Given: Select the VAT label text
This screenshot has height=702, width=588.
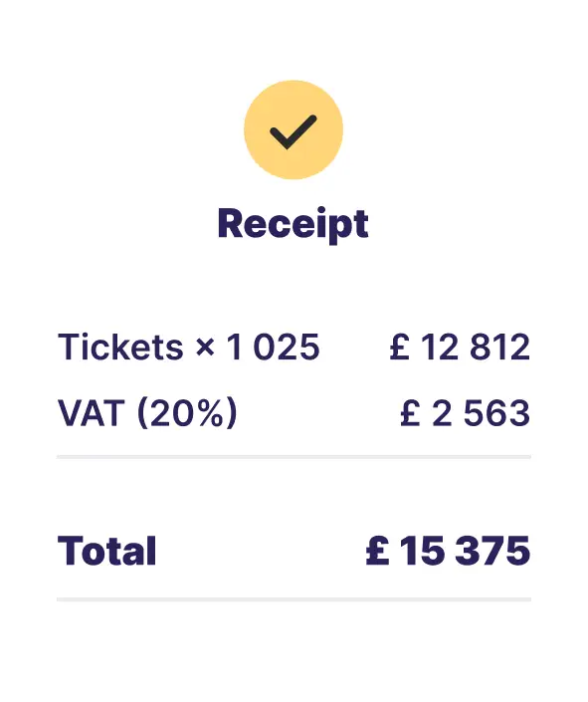Looking at the screenshot, I should point(92,413).
